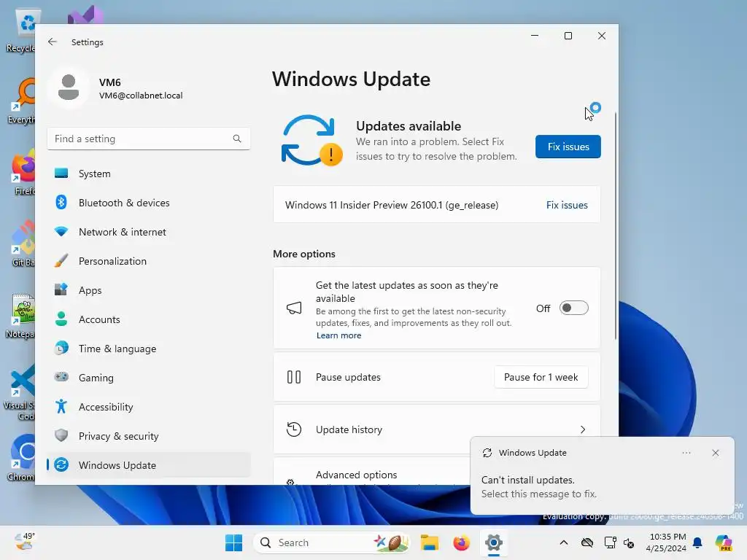
Task: Select the Chrome desktop shortcut
Action: pos(21,458)
